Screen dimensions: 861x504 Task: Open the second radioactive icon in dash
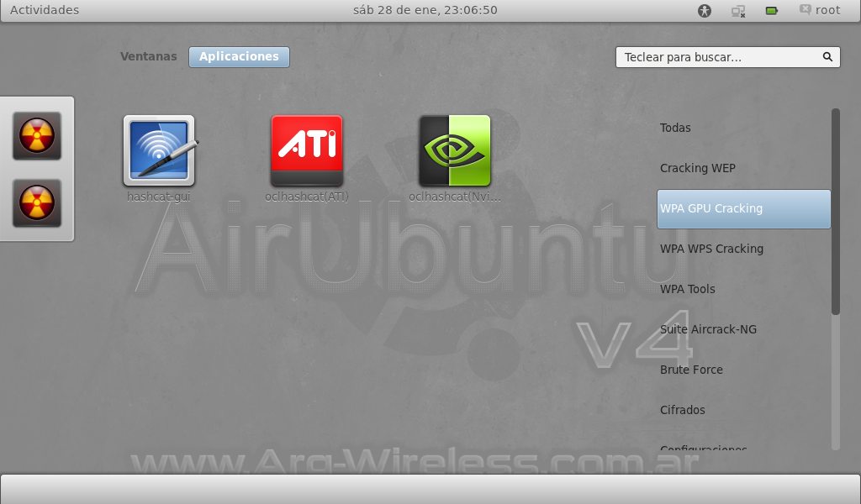tap(37, 202)
